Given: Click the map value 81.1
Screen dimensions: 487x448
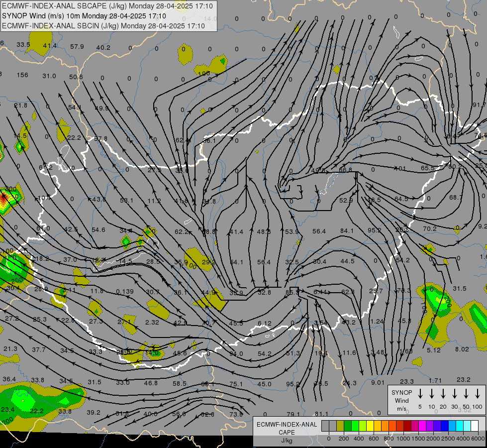Looking at the screenshot, I should point(321,414).
